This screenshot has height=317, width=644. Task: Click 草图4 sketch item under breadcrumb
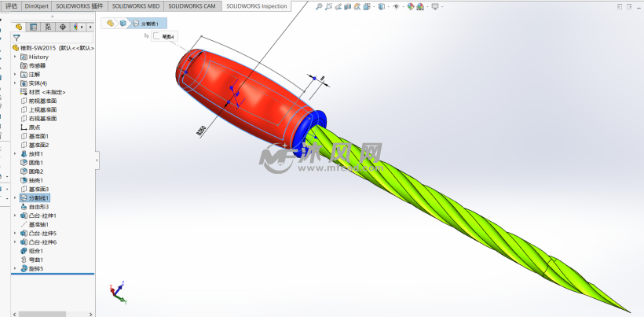pos(164,37)
